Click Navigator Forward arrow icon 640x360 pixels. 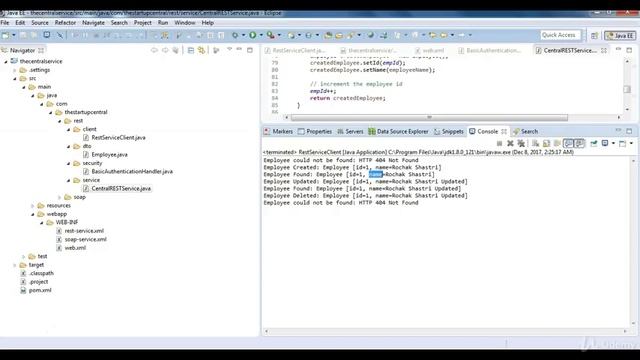[165, 50]
